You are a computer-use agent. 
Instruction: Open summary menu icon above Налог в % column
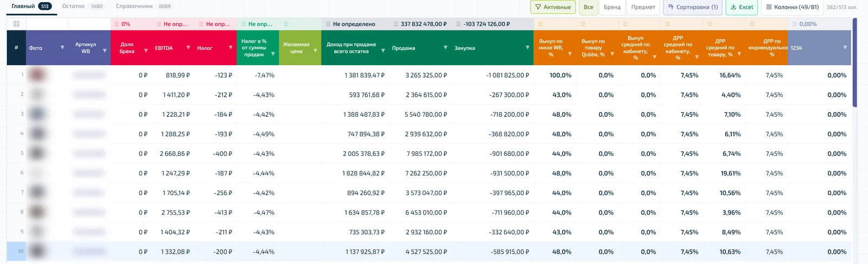point(244,24)
